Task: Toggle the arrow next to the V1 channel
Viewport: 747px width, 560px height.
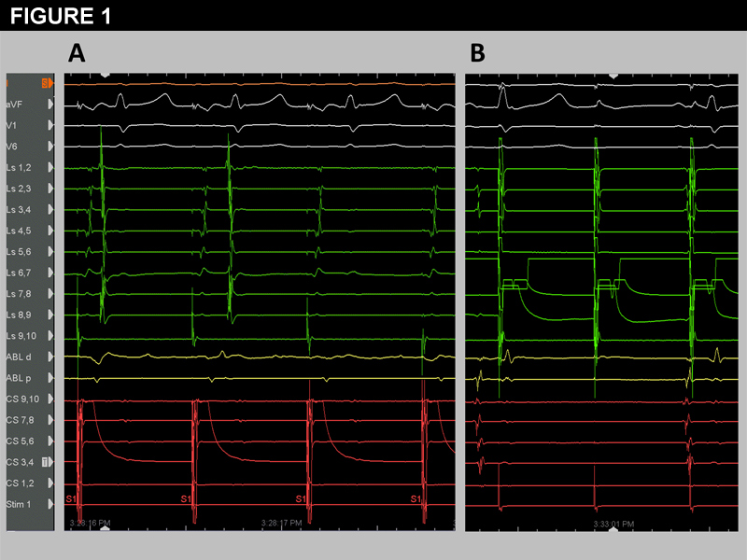Action: 51,125
